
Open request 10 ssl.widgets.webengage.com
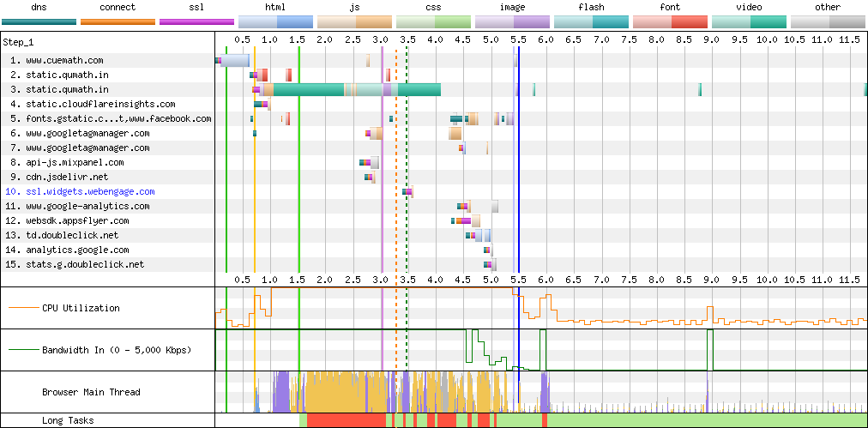81,192
